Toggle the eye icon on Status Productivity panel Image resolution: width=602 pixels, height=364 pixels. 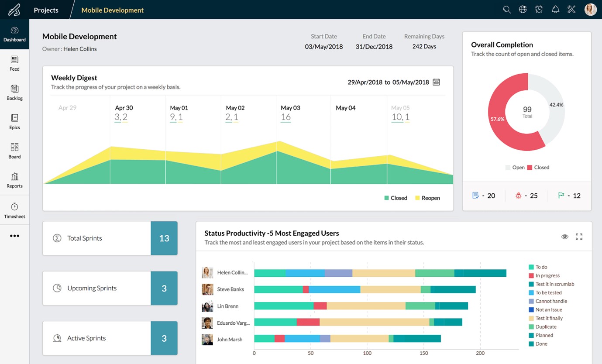click(565, 237)
